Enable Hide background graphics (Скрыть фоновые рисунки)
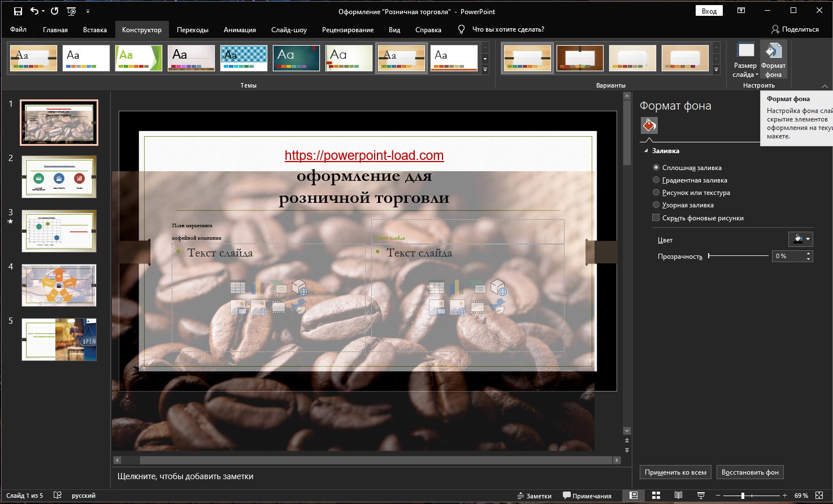This screenshot has width=833, height=504. pos(656,218)
